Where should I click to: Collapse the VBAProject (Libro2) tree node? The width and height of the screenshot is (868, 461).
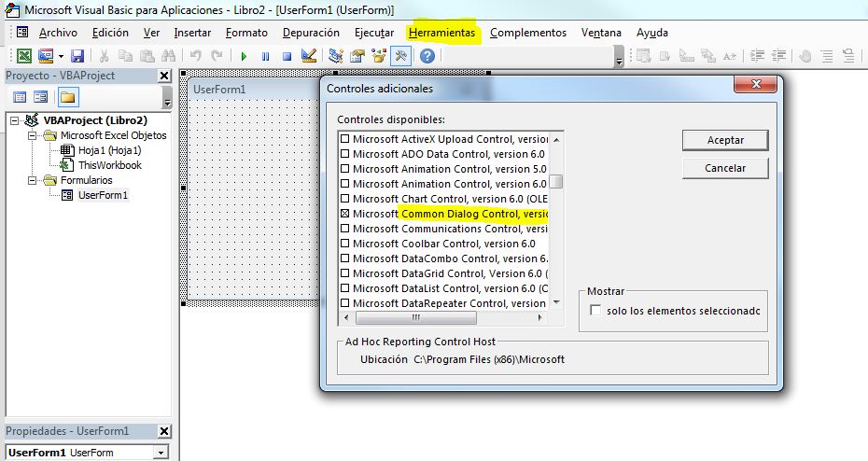15,120
